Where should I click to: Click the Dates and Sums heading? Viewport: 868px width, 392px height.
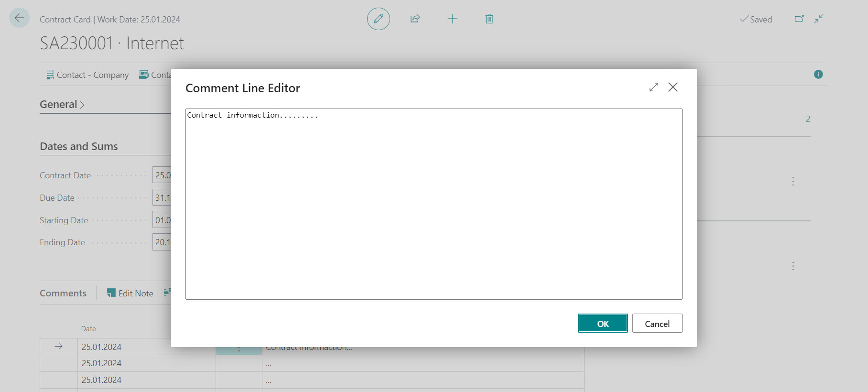(79, 146)
